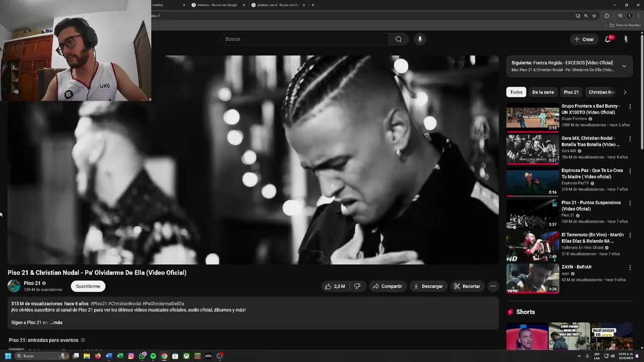Open WhatsApp from the taskbar

coord(142,356)
